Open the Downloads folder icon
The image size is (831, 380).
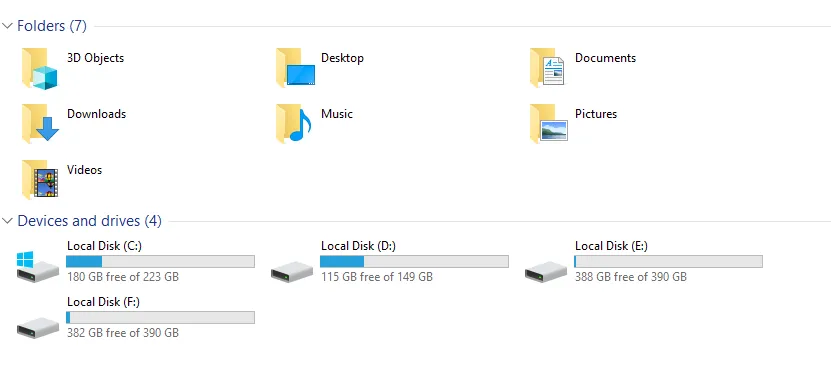coord(40,123)
